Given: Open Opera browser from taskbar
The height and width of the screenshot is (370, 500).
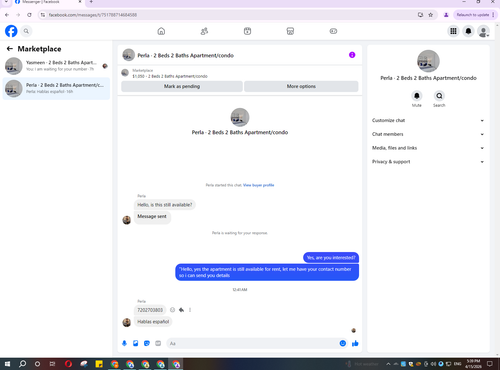Looking at the screenshot, I should pos(68,364).
